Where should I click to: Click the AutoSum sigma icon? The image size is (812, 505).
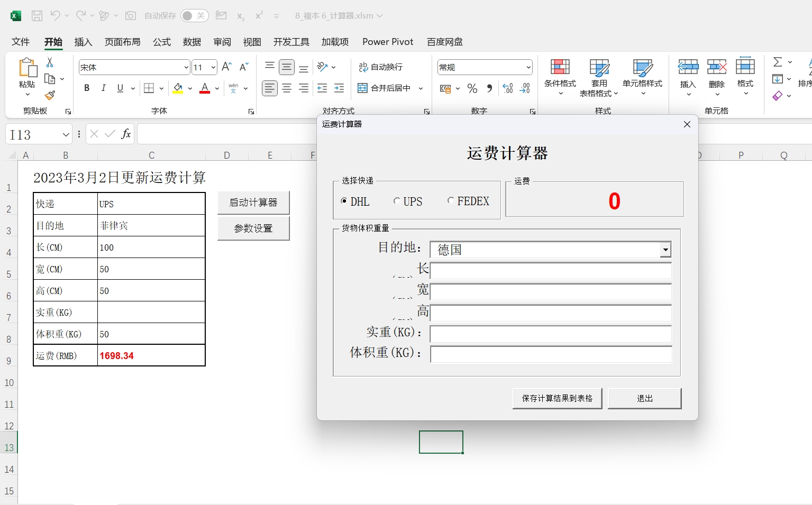778,62
